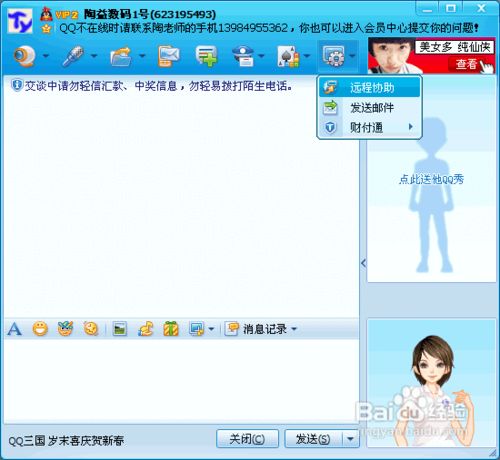The width and height of the screenshot is (500, 460).
Task: Click contact name 陶益数码1号(623195493)
Action: (x=149, y=14)
